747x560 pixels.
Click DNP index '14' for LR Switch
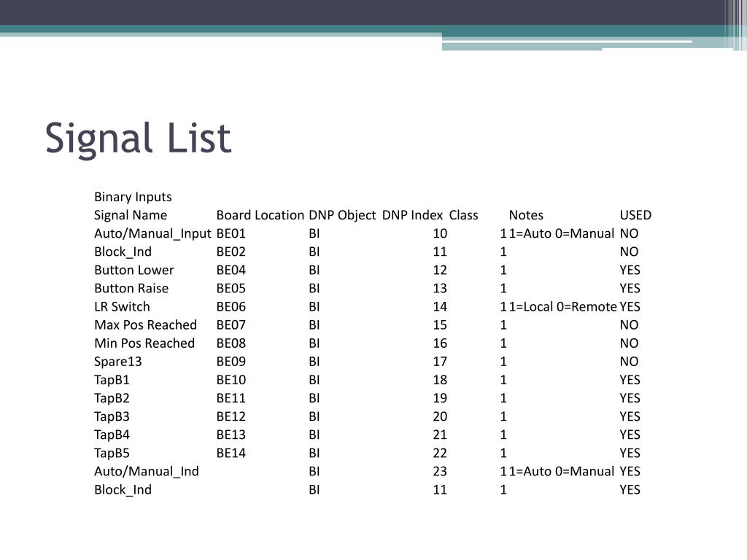coord(440,307)
